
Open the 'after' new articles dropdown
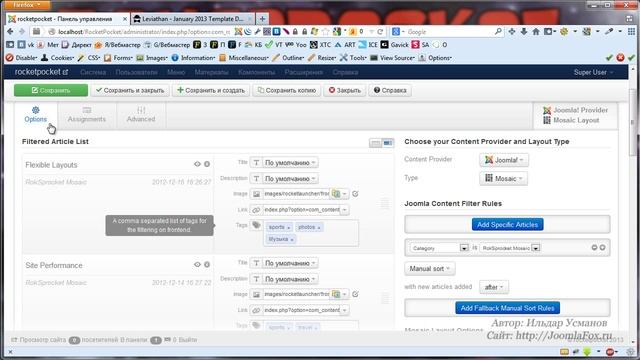coord(494,287)
